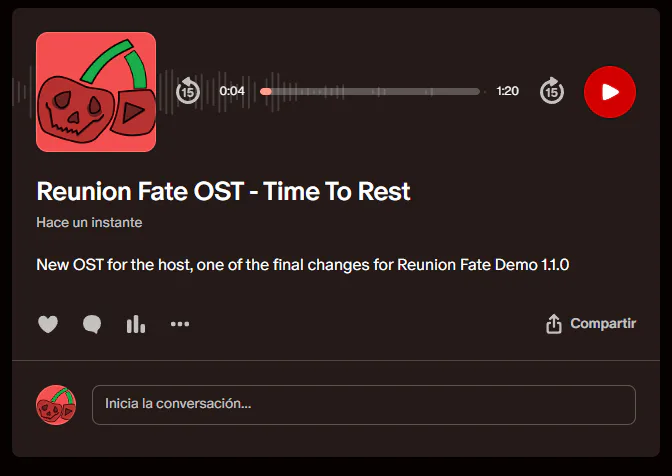Click the user avatar beside the comment field
Screen dimensions: 672x476
pos(56,405)
